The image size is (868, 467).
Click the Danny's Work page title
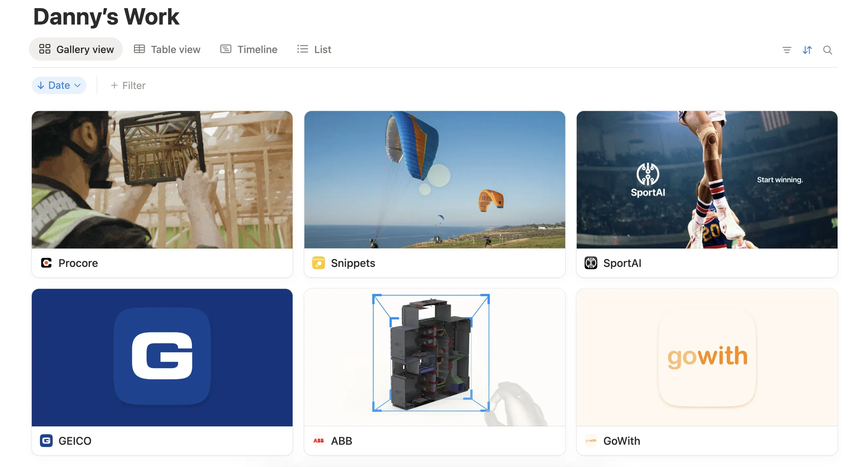coord(106,16)
